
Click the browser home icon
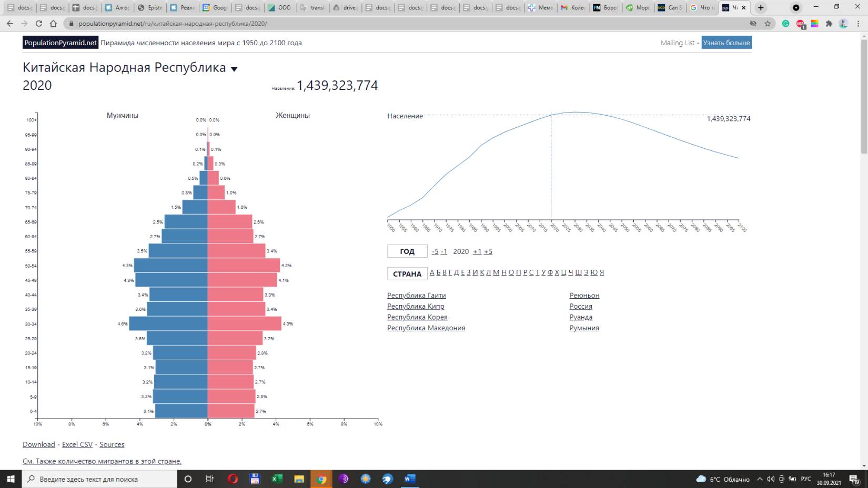pyautogui.click(x=53, y=24)
